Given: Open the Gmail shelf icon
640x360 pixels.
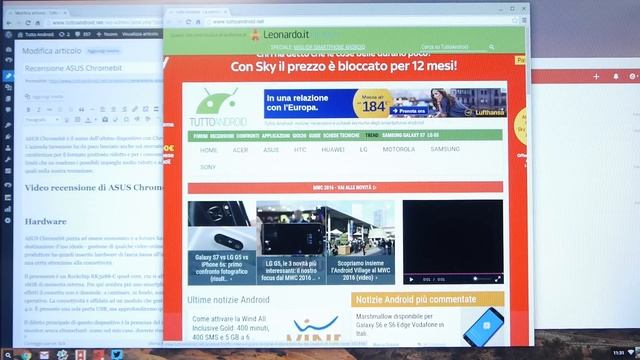Looking at the screenshot, I should pyautogui.click(x=44, y=355).
